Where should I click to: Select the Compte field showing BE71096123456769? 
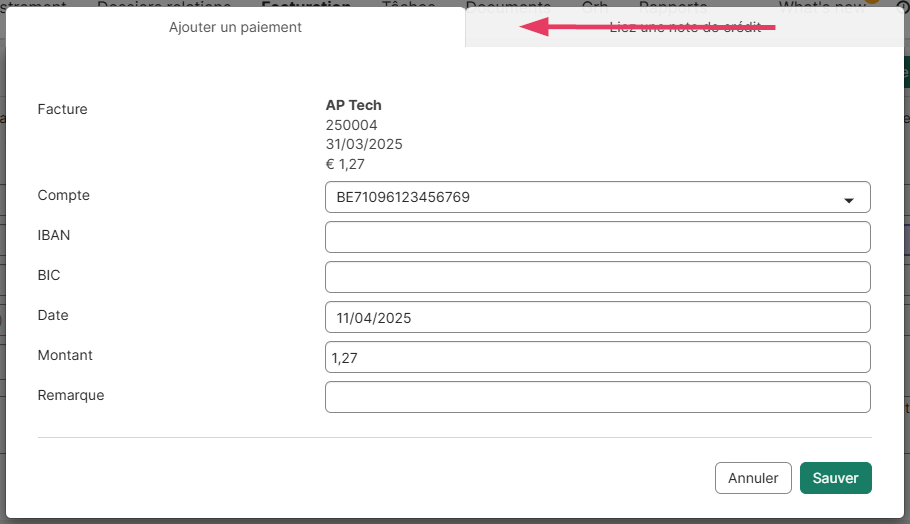coord(580,198)
